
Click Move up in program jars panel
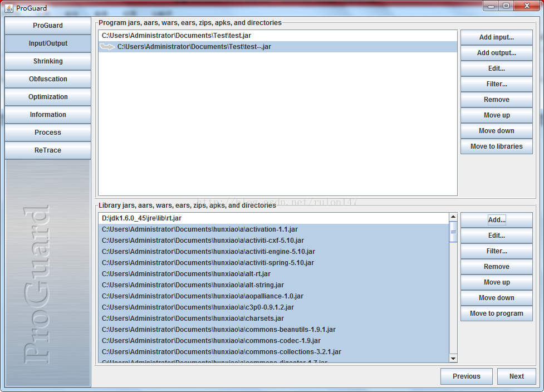pyautogui.click(x=497, y=115)
